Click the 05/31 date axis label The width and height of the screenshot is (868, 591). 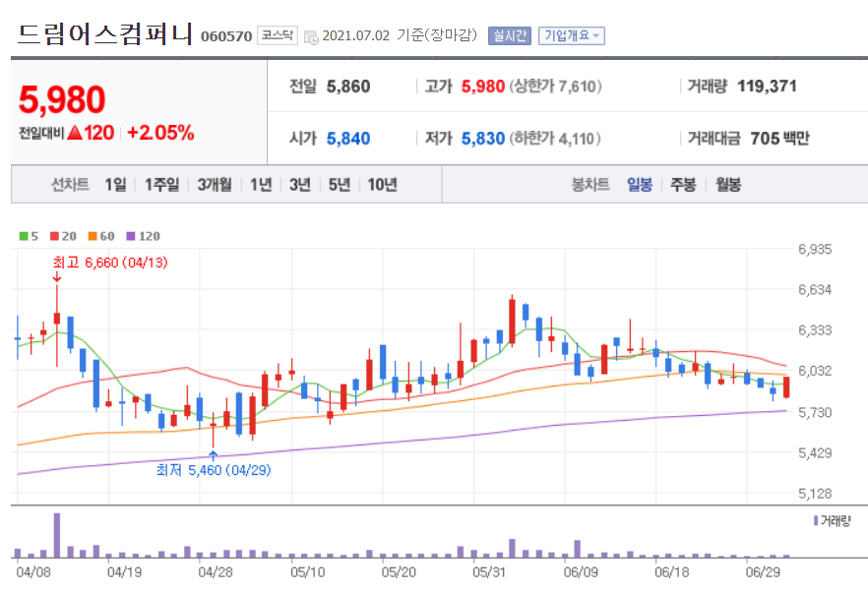pos(489,572)
